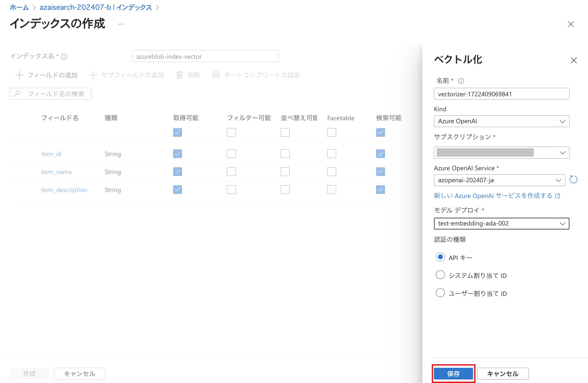Viewport: 588px width, 383px height.
Task: Open the item_description field link
Action: (64, 190)
